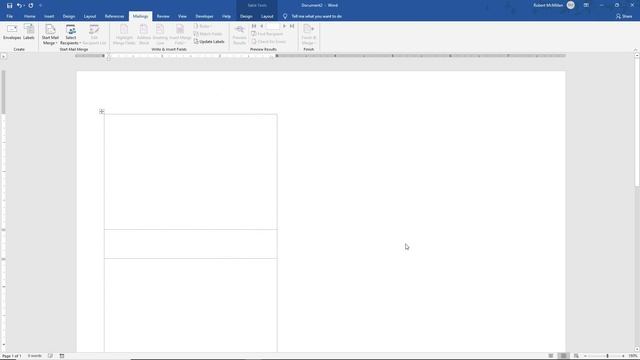Go to the previous record
The image size is (640, 360).
point(262,26)
